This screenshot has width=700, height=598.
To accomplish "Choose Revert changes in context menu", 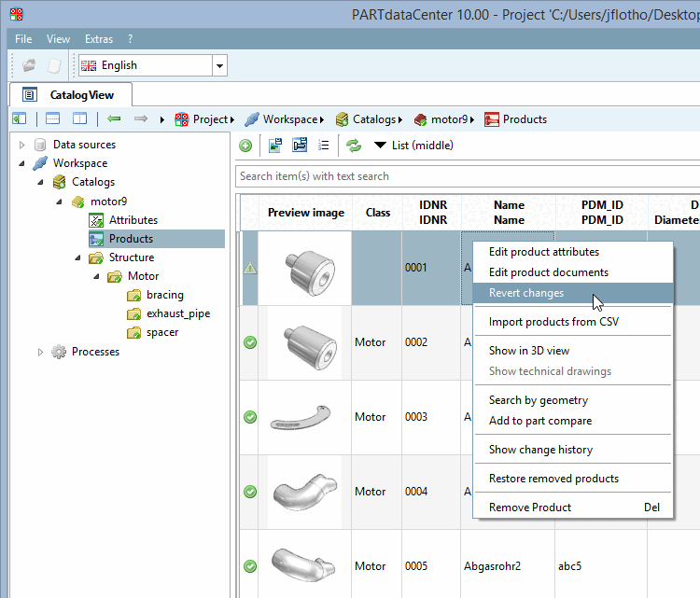I will pos(573,293).
